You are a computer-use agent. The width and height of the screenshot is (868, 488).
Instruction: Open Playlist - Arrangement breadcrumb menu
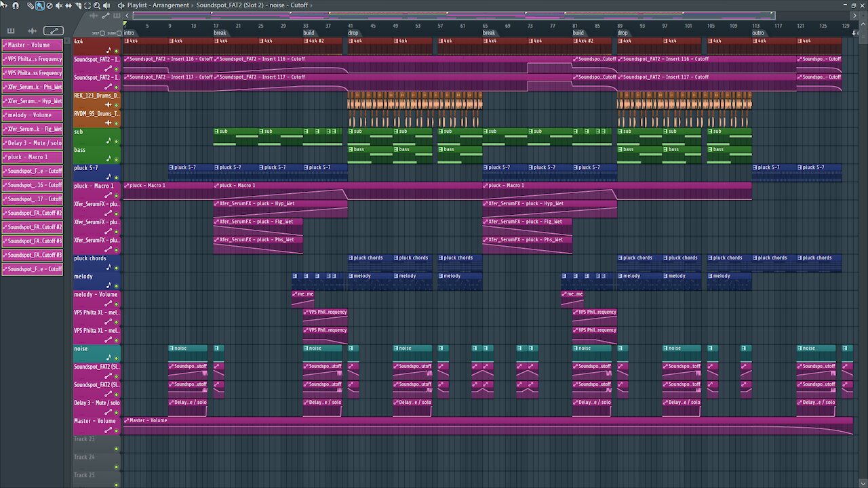pyautogui.click(x=159, y=5)
